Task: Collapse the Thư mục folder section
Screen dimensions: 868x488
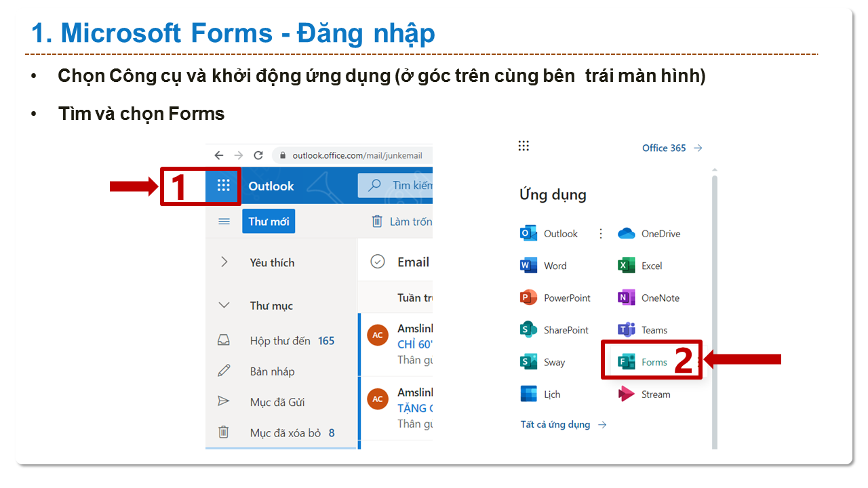Action: click(x=224, y=306)
